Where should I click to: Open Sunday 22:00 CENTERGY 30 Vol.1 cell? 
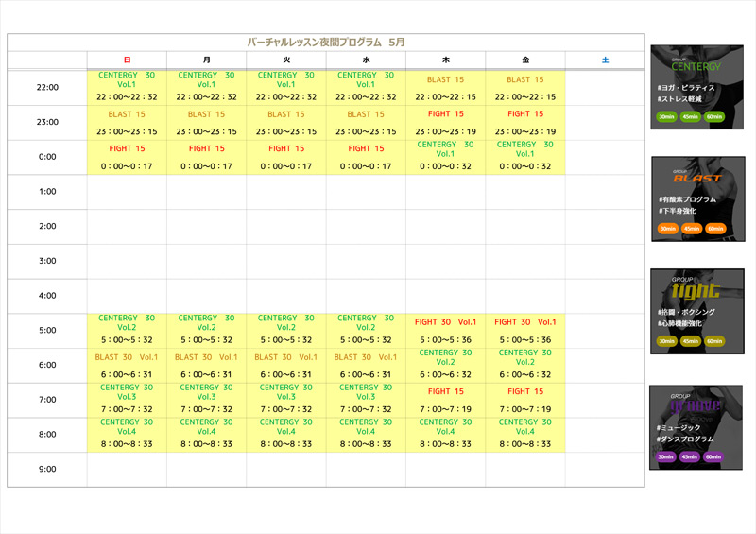(127, 86)
